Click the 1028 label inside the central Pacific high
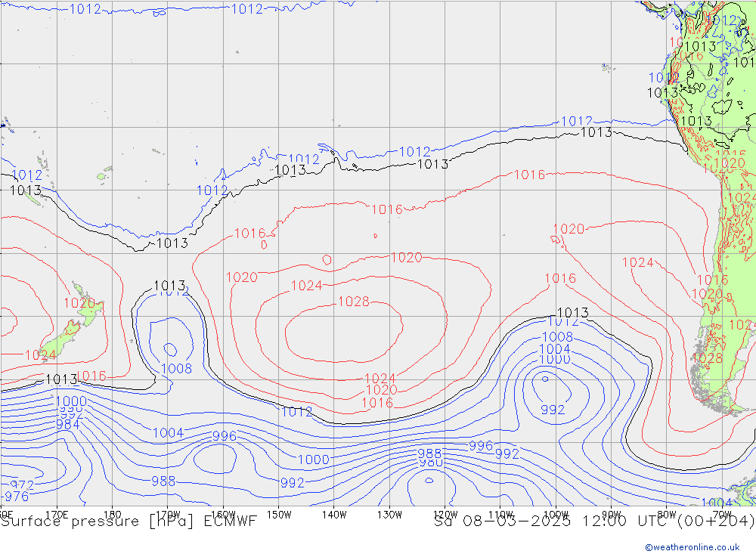Viewport: 756px width, 554px height. click(353, 302)
